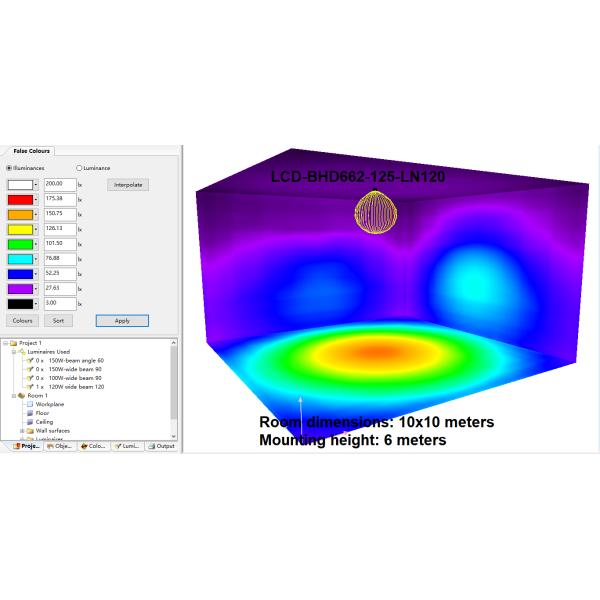Click the Luminaires Used icon in tree

click(x=21, y=352)
